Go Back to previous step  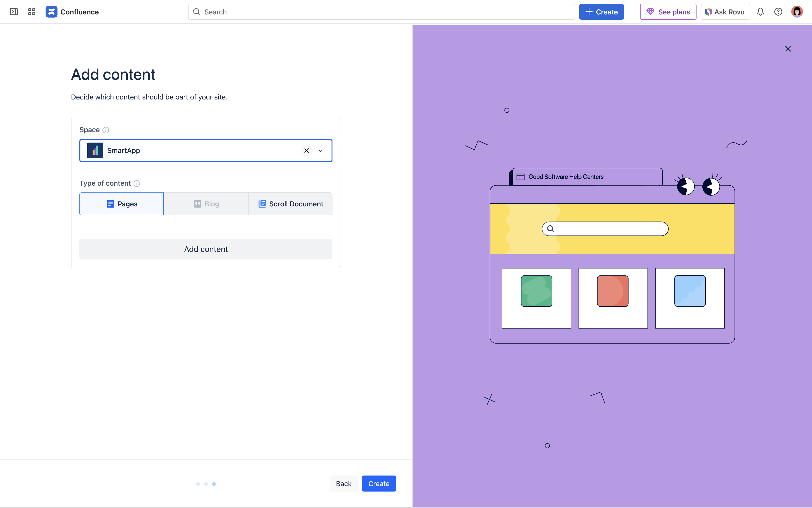tap(343, 483)
